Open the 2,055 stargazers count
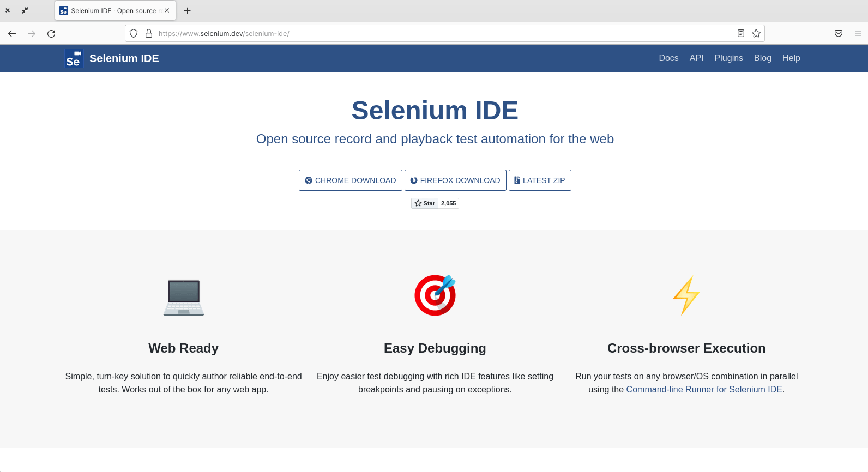This screenshot has height=472, width=868. pos(449,203)
